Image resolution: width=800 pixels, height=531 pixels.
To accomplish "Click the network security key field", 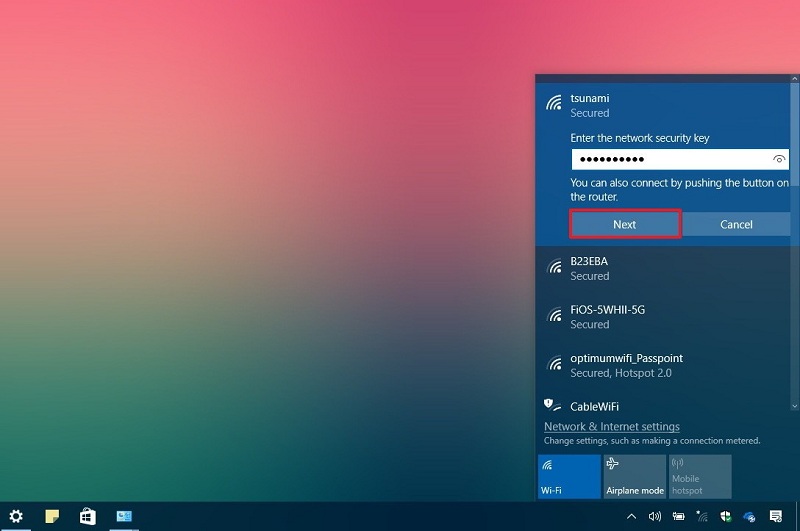I will coord(670,159).
